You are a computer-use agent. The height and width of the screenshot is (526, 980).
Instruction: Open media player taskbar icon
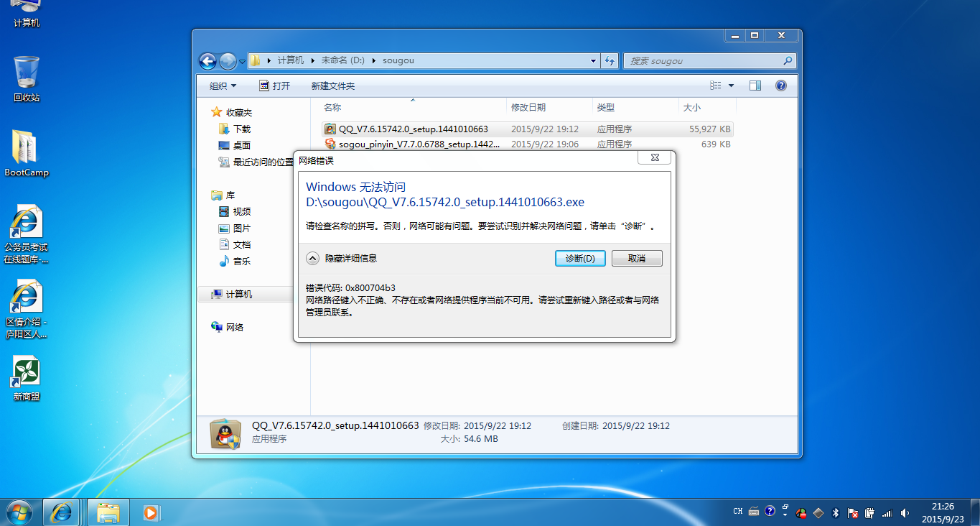click(151, 512)
